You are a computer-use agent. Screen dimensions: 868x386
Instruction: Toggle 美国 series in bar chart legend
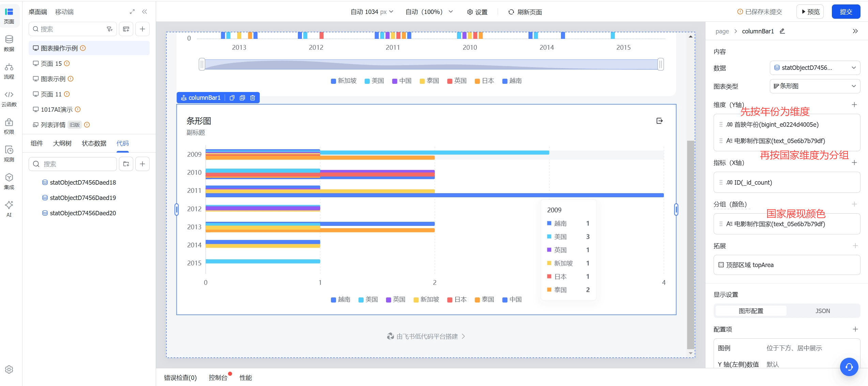tap(368, 299)
